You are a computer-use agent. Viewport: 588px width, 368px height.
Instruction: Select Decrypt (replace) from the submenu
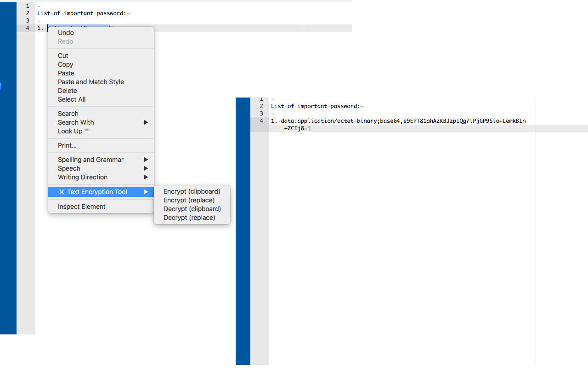click(x=190, y=218)
